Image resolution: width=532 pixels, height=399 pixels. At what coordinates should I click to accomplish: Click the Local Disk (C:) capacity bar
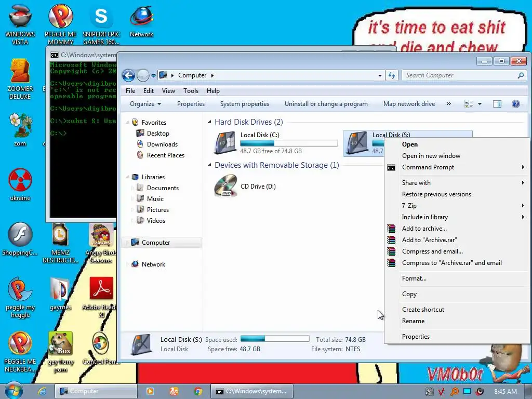(x=289, y=143)
